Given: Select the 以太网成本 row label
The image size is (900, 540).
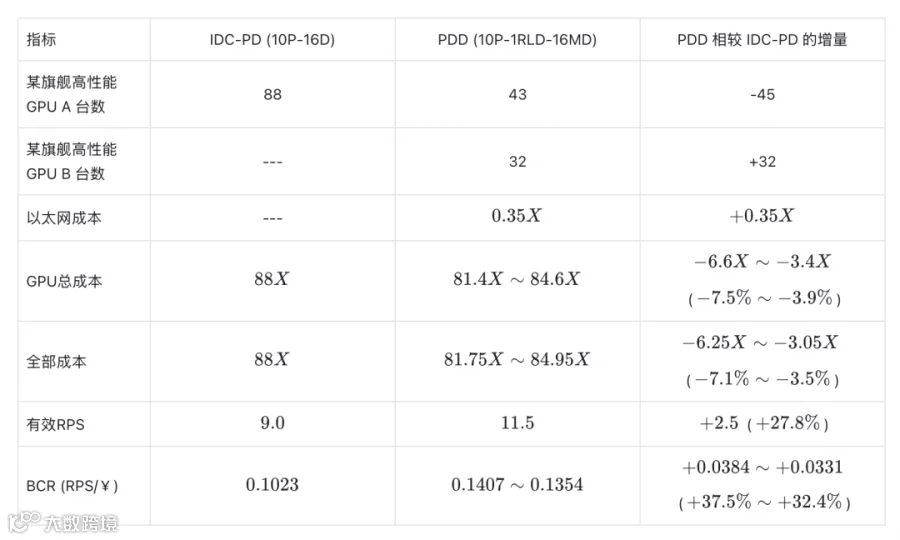Looking at the screenshot, I should [x=64, y=218].
